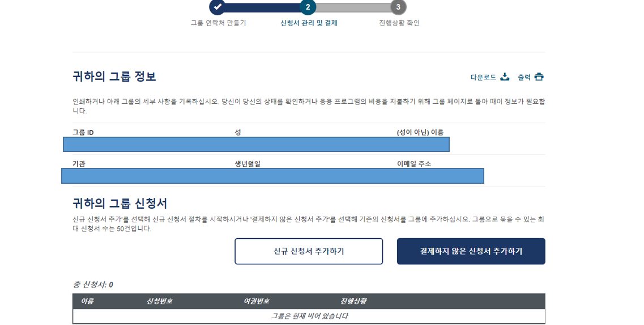
Task: Click the 귀하의 그룹 신청서 heading
Action: pyautogui.click(x=120, y=203)
